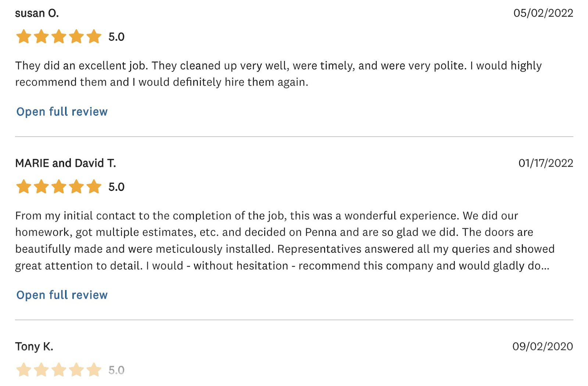Select the reviewer name MARIE and David T.

[x=65, y=163]
